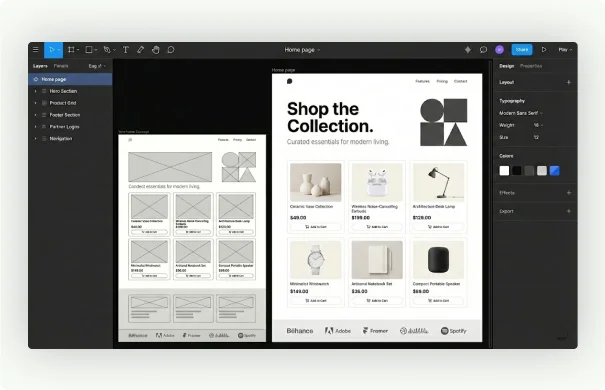This screenshot has width=605, height=390.
Task: Expand the Footer Section layer
Action: tap(35, 115)
